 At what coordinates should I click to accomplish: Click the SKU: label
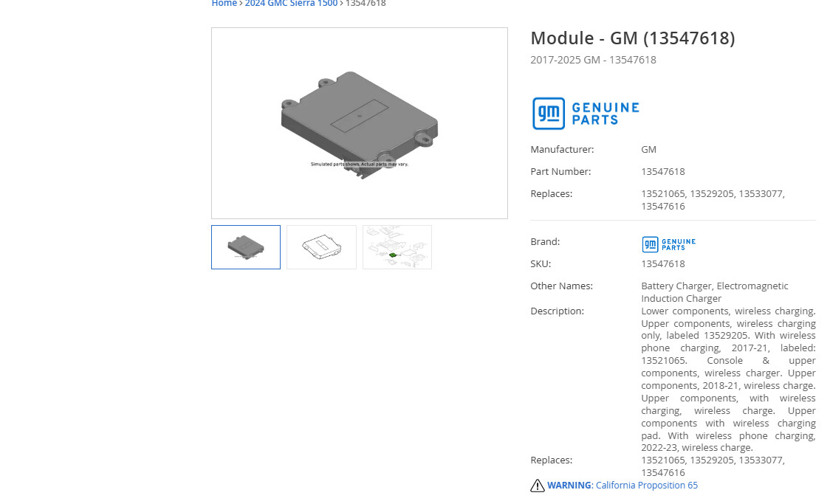coord(541,263)
